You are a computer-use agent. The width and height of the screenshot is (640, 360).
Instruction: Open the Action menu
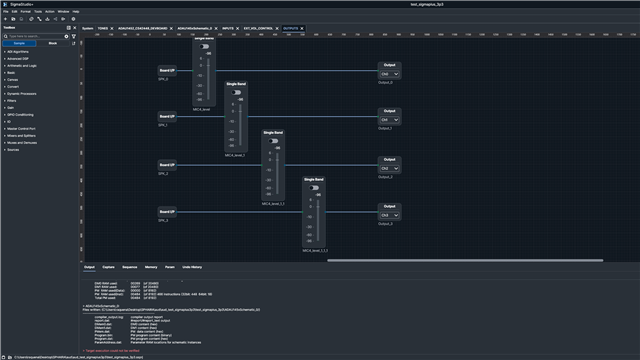click(50, 12)
